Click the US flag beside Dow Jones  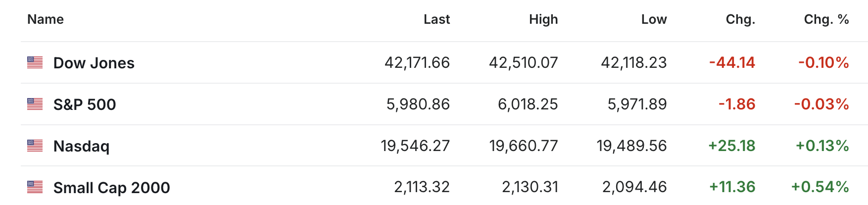click(35, 62)
